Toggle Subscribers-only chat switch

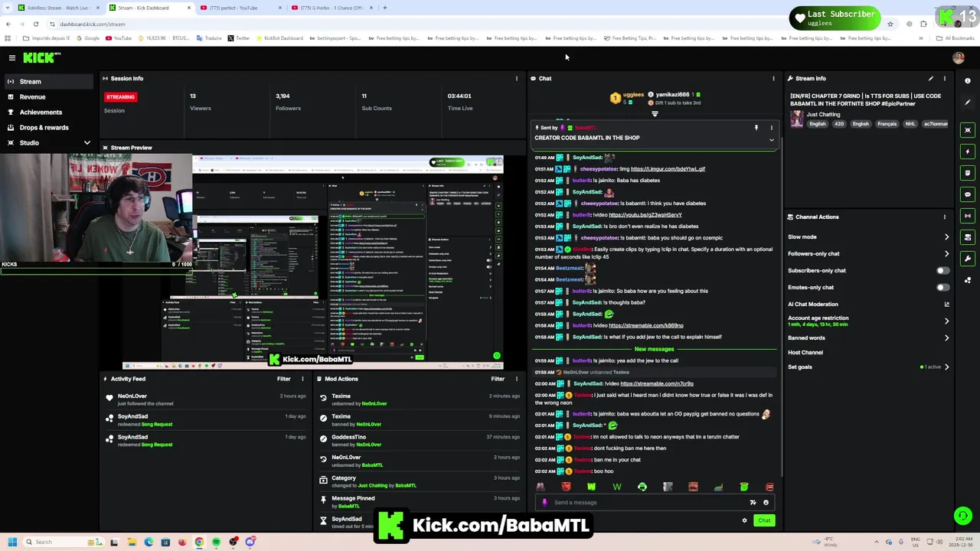[x=943, y=270]
